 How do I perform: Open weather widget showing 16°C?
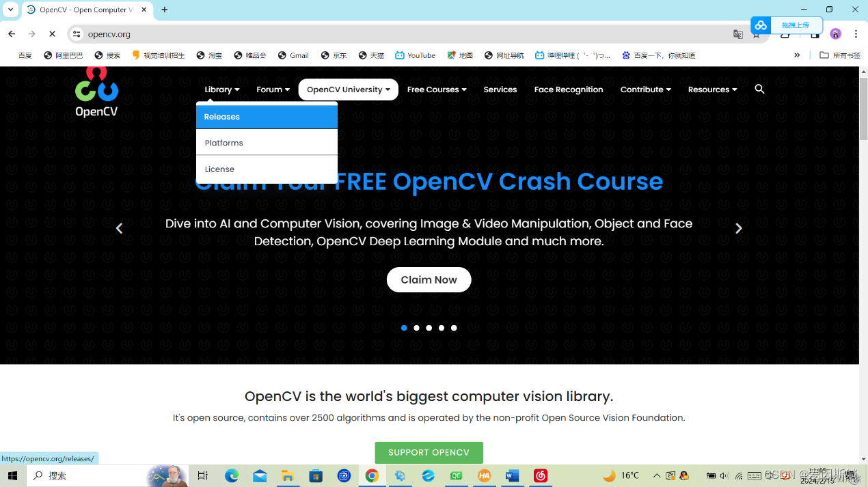(621, 475)
